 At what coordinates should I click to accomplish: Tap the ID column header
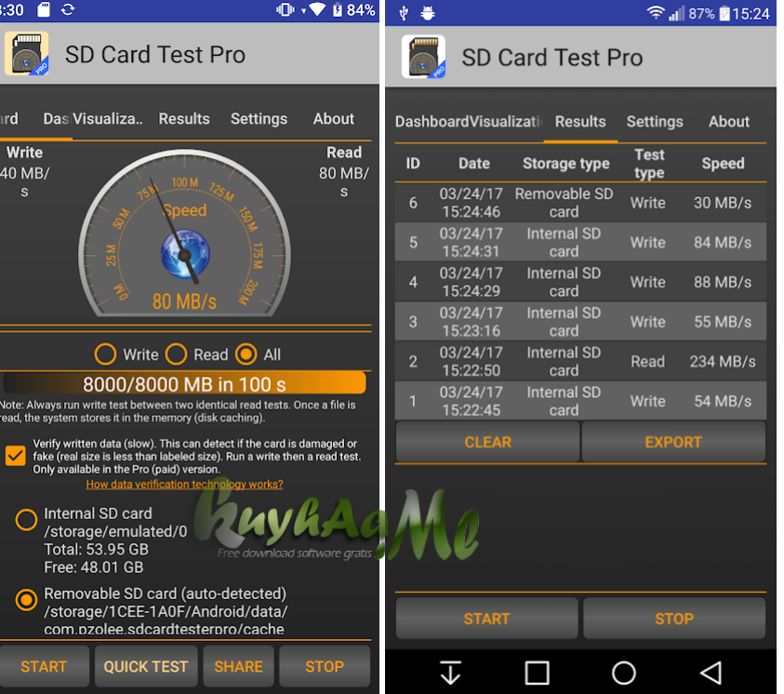413,163
